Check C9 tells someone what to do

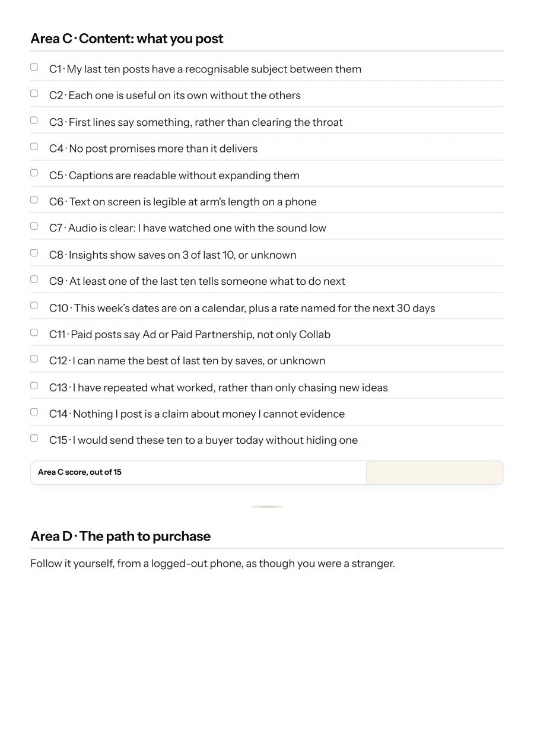click(34, 279)
